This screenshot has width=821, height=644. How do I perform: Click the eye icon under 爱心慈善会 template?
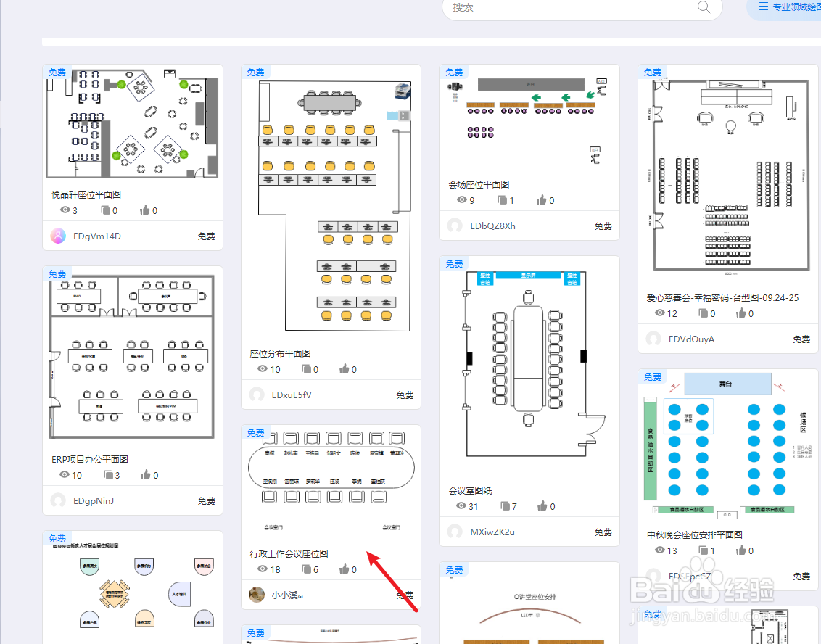click(x=660, y=313)
